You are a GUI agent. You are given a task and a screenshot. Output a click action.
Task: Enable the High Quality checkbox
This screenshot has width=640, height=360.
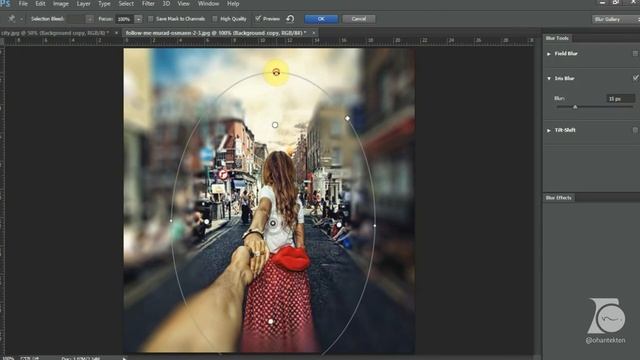pos(215,19)
